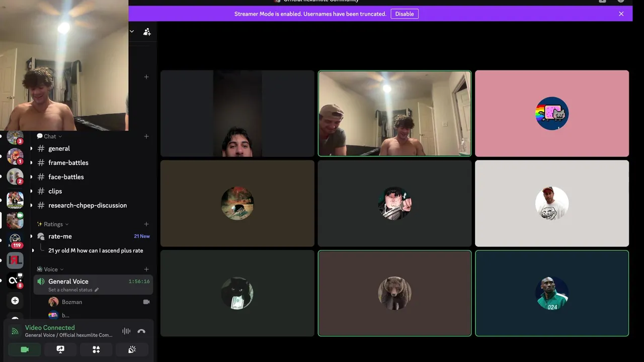
Task: Click connection signal strength icon
Action: tap(15, 331)
